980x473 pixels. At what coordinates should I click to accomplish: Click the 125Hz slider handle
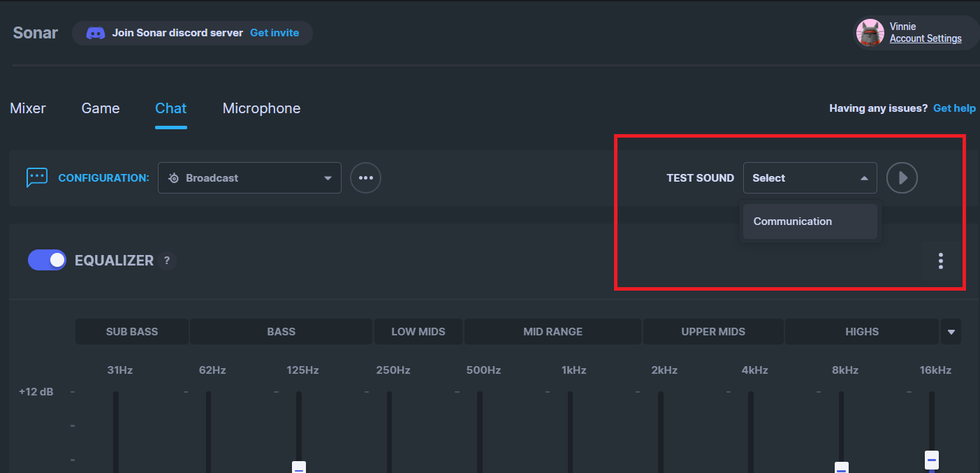299,467
